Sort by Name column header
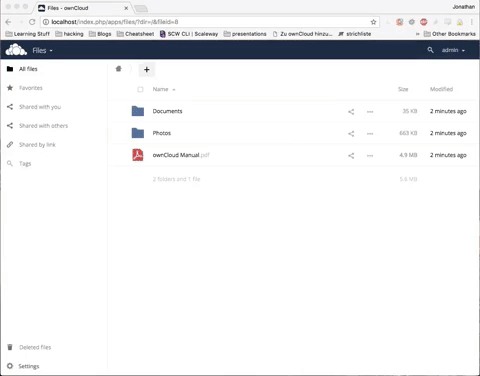Viewport: 480px width, 376px height. coord(160,89)
